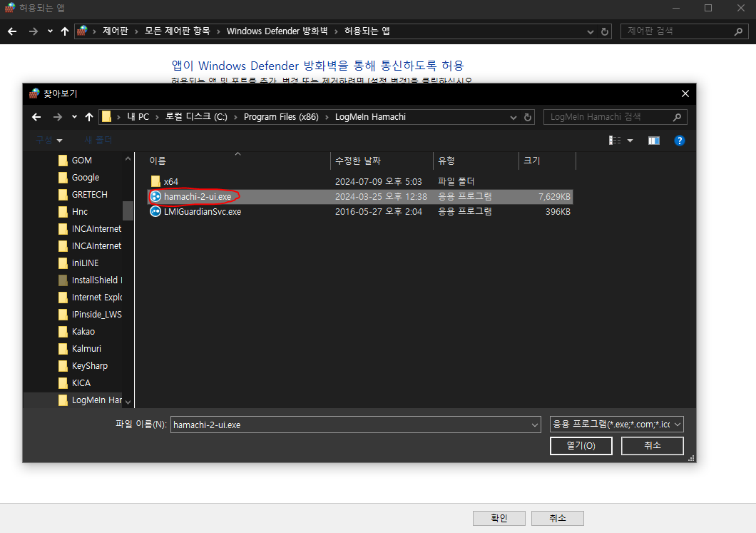Select the LMIGuardianSvc.exe application icon
The height and width of the screenshot is (533, 756).
155,212
